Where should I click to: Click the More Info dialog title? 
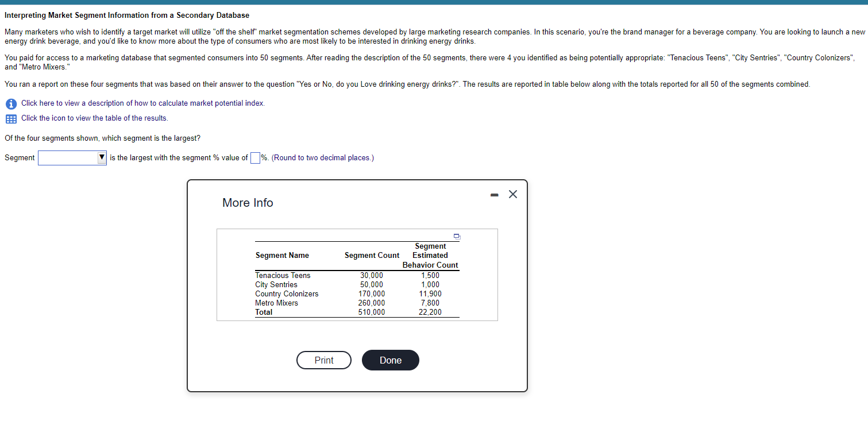pos(248,203)
